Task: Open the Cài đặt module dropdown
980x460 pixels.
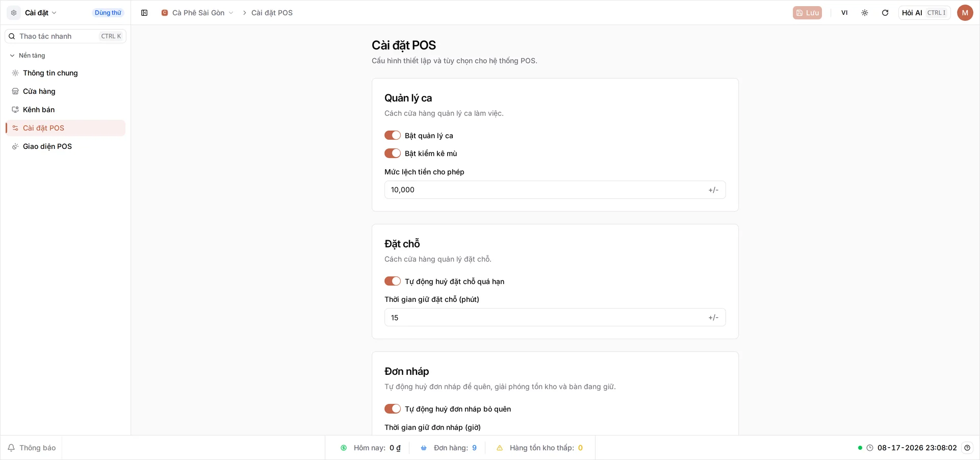Action: [40, 13]
